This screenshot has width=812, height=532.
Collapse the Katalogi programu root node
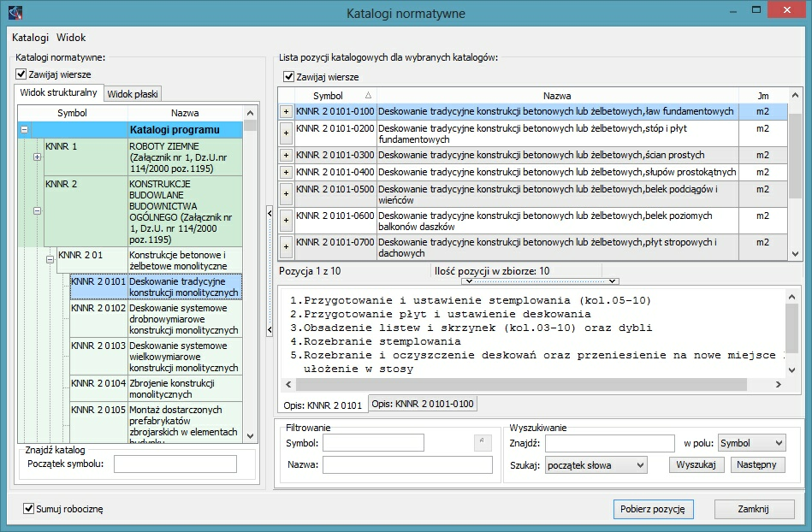[x=24, y=130]
